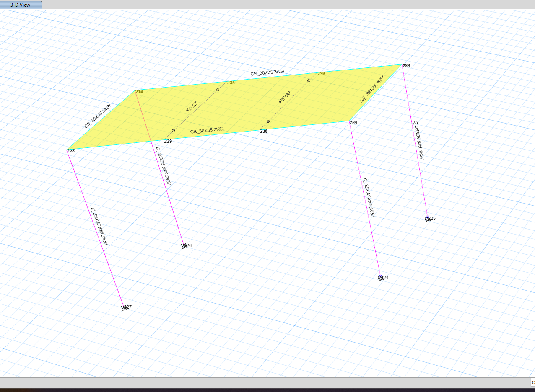Select the restraint support symbol at joint 225
Image resolution: width=535 pixels, height=392 pixels.
click(428, 219)
